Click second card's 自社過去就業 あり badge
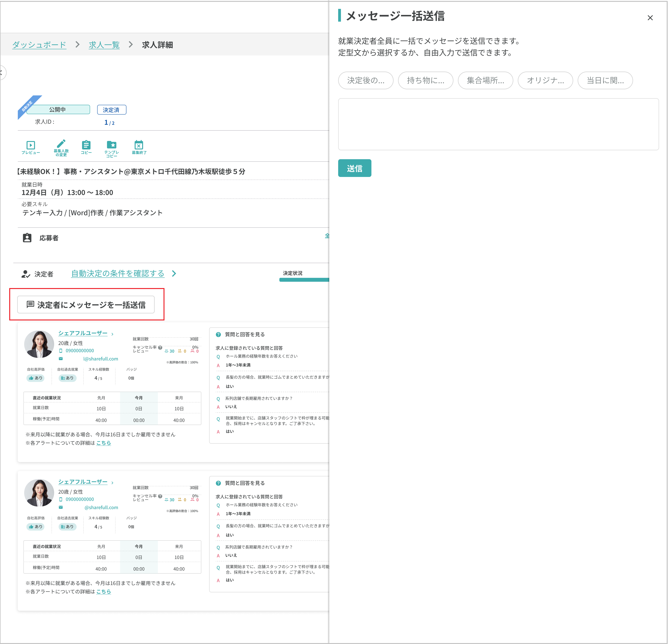The height and width of the screenshot is (644, 668). tap(67, 527)
